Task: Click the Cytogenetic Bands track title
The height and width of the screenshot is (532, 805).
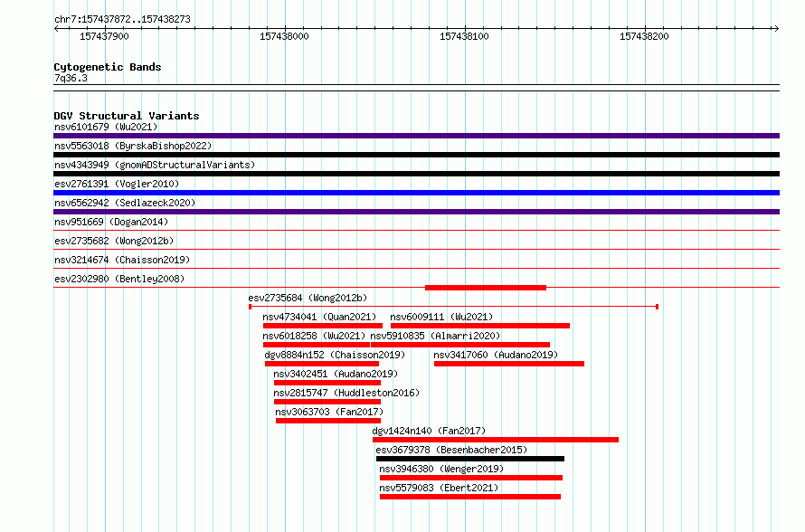Action: point(108,67)
